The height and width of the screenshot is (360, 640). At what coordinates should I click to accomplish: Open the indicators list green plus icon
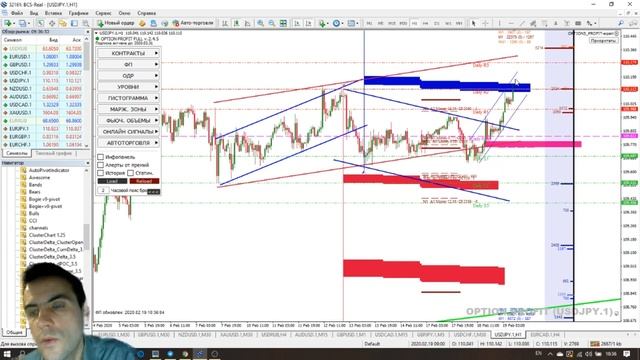tap(323, 23)
